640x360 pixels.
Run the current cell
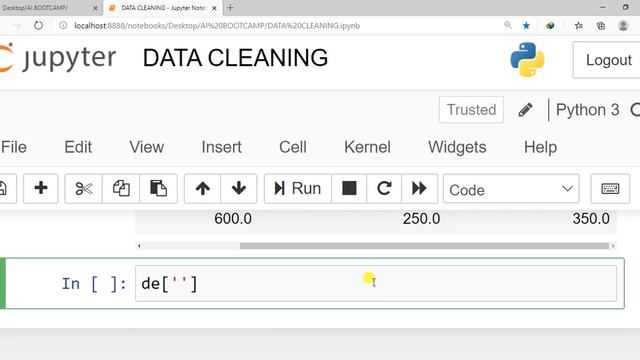298,189
